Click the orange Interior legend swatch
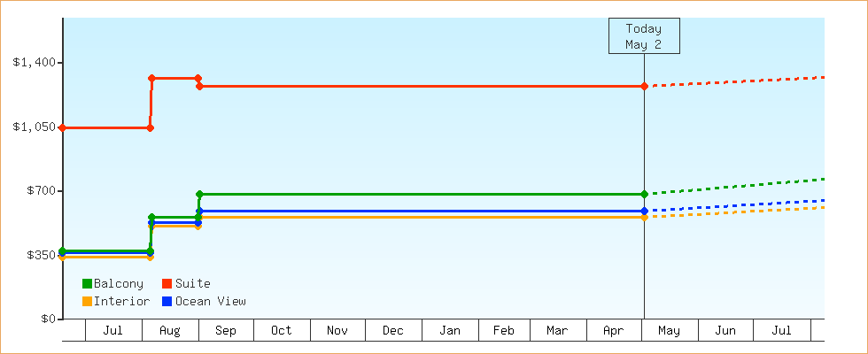 87,302
